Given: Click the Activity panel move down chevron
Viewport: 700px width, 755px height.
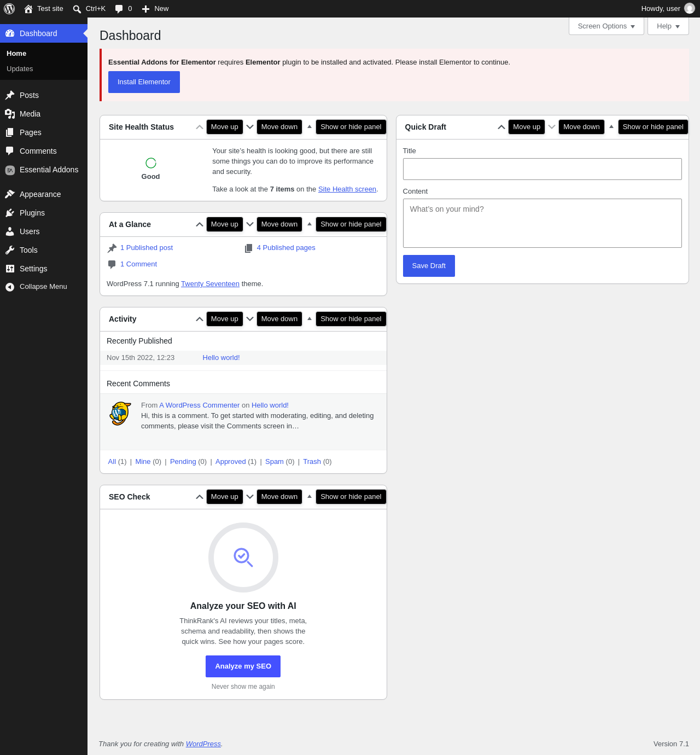Looking at the screenshot, I should [250, 319].
